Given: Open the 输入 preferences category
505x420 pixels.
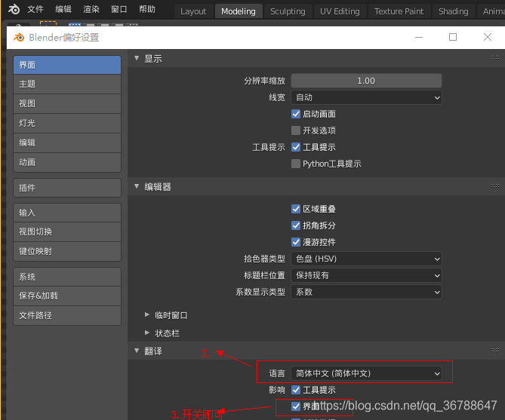Looking at the screenshot, I should coord(67,213).
